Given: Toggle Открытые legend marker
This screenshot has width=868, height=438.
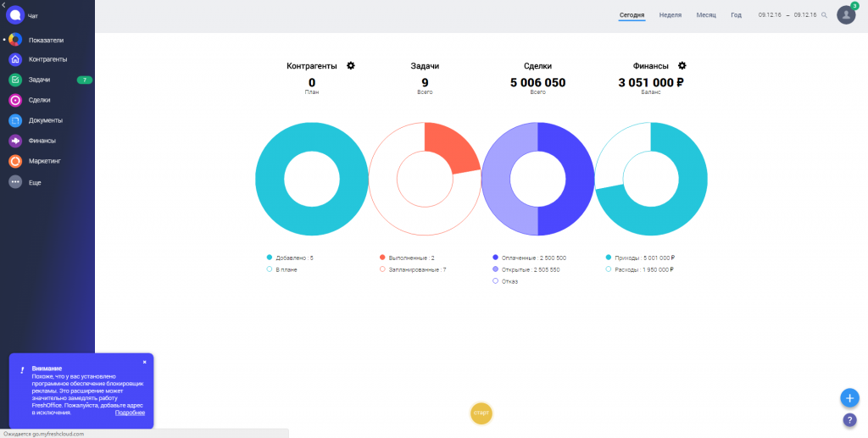Looking at the screenshot, I should click(495, 269).
